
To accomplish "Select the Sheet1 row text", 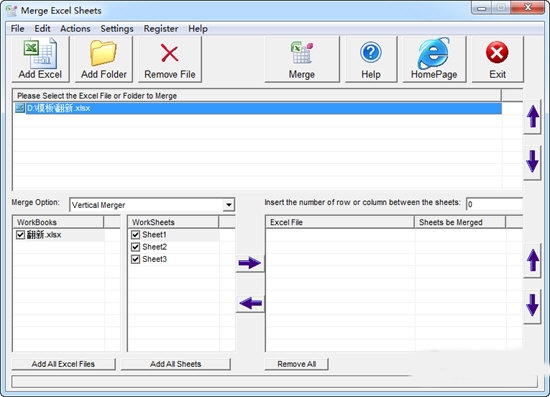I will [x=154, y=235].
